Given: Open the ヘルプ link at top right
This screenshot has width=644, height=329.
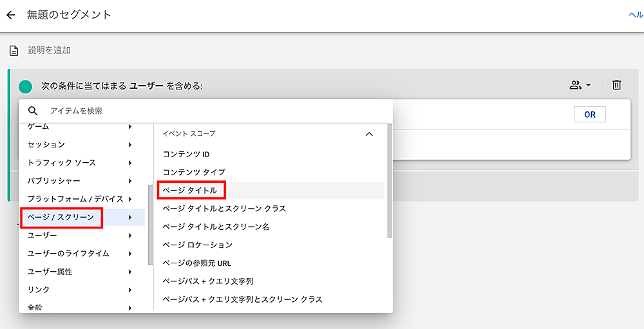Looking at the screenshot, I should click(635, 15).
